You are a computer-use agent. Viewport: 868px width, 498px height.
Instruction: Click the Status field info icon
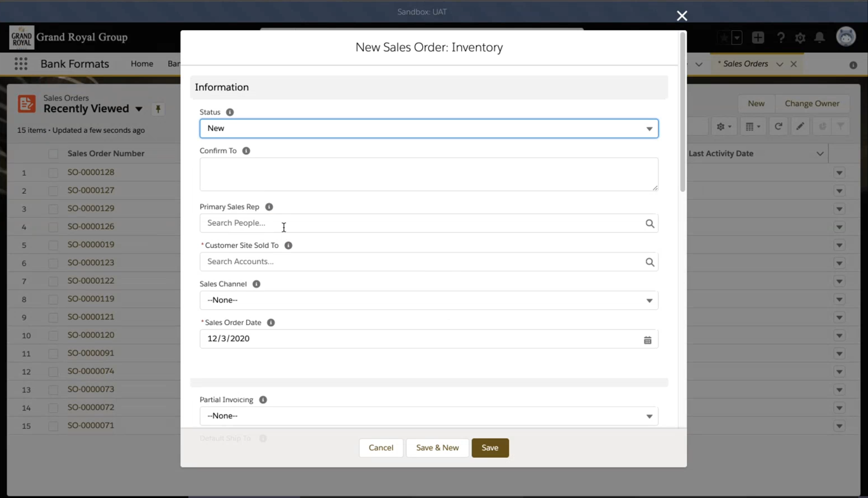[230, 112]
